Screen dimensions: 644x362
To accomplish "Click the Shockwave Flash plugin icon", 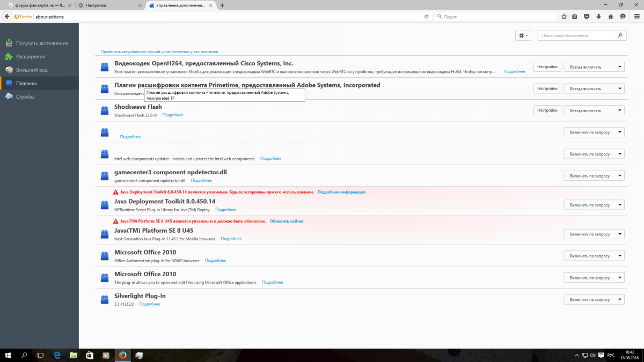I will 105,110.
